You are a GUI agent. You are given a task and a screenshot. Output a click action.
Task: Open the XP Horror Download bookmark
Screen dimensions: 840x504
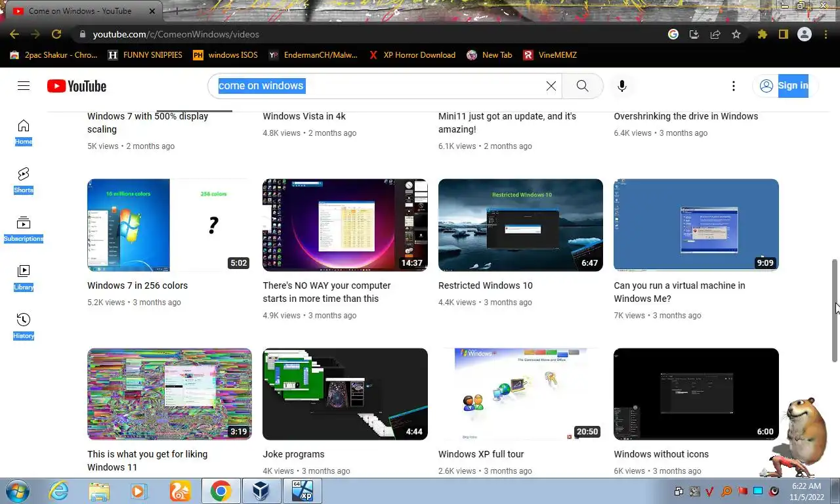[x=412, y=55]
